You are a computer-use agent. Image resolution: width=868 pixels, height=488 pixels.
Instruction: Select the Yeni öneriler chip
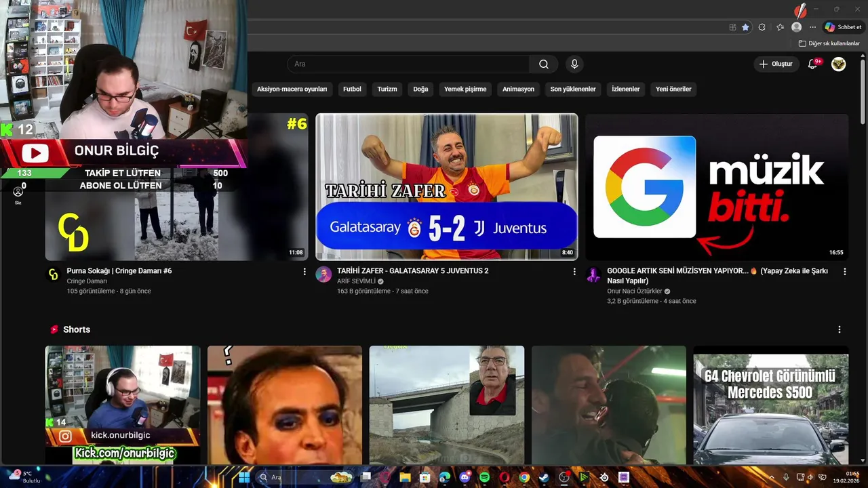(x=673, y=89)
